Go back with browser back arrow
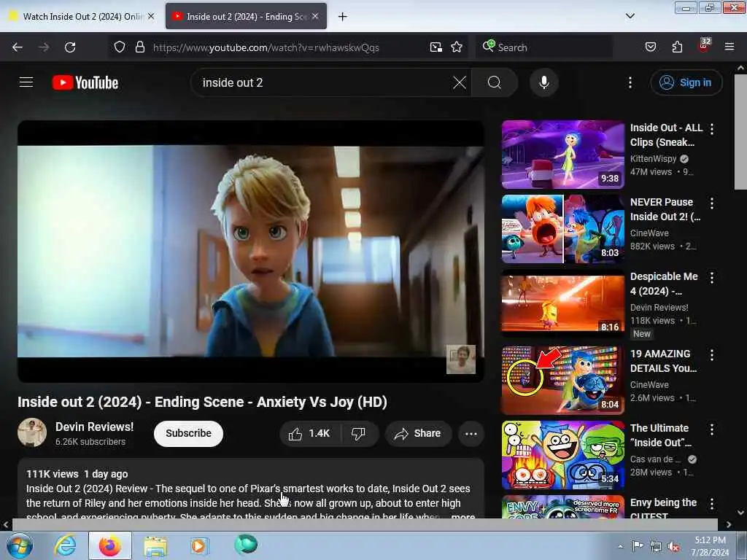Viewport: 747px width, 560px height. point(18,47)
